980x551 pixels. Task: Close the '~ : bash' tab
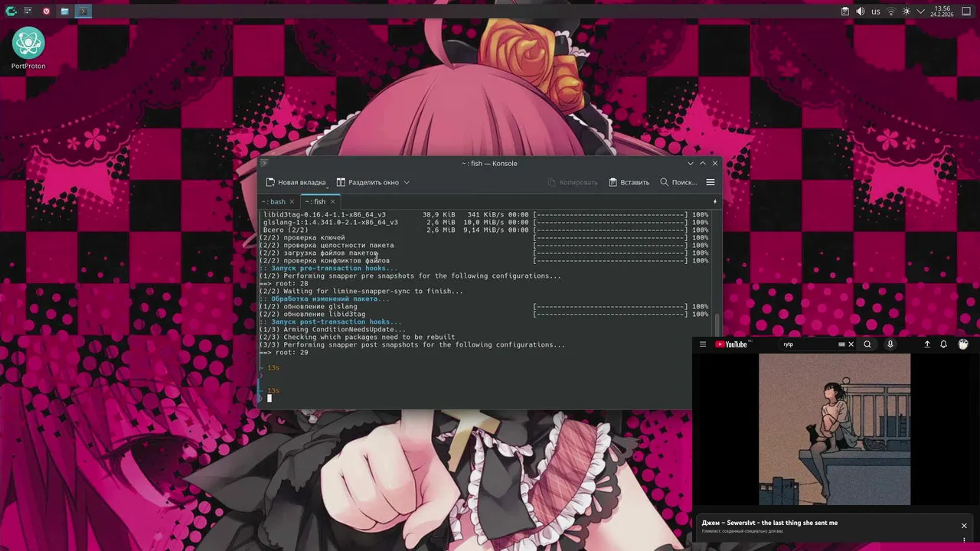(x=292, y=201)
